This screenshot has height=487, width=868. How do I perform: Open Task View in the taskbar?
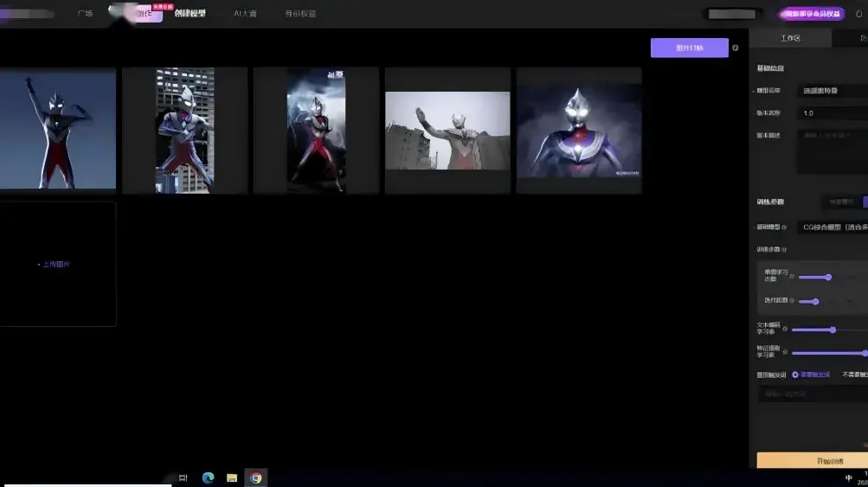[x=183, y=477]
